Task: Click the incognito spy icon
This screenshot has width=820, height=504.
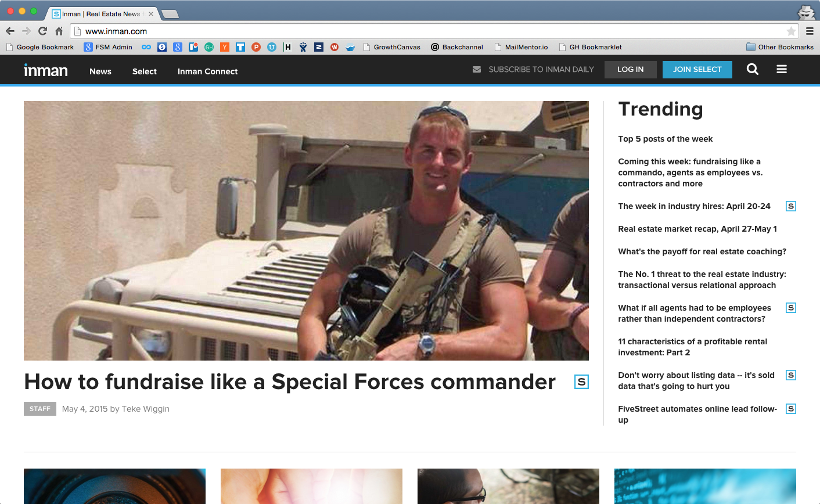Action: coord(806,12)
